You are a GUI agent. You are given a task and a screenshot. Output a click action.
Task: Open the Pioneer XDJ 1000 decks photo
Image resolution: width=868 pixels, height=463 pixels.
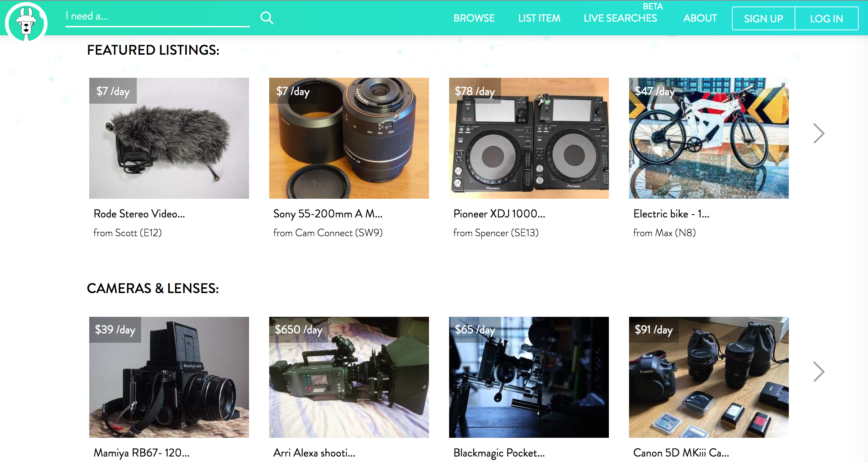529,138
